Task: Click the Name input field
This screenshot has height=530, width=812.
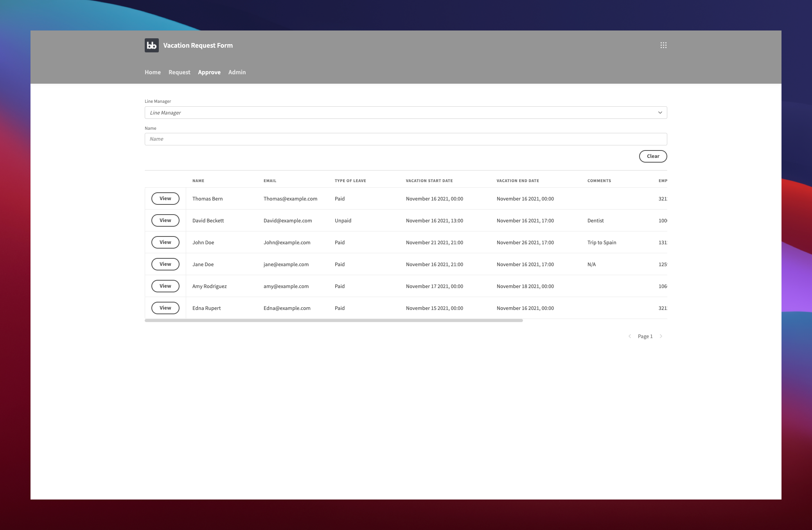Action: (x=405, y=138)
